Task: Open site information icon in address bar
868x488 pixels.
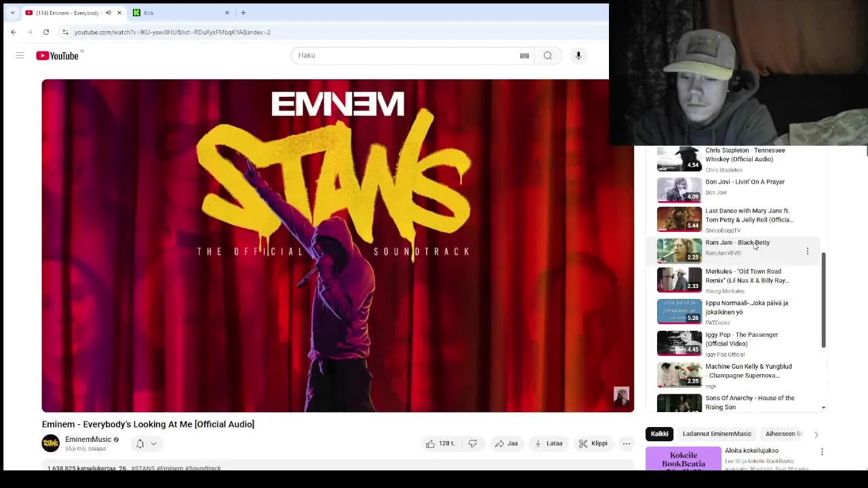Action: (x=65, y=32)
